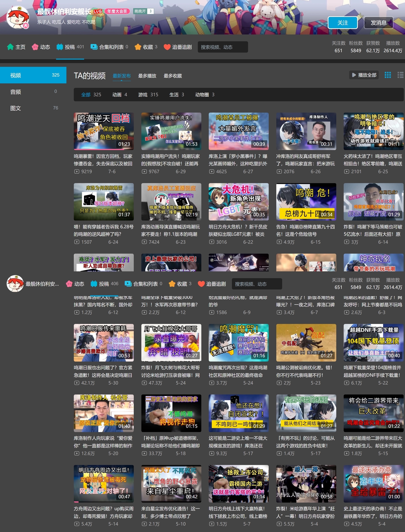
Task: Filter by 动物圈 3 category
Action: [x=205, y=95]
